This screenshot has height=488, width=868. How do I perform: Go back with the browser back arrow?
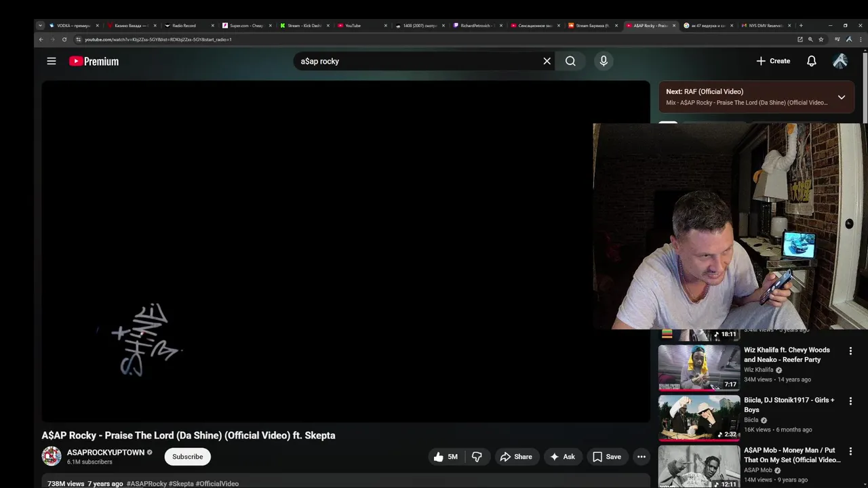(x=41, y=39)
